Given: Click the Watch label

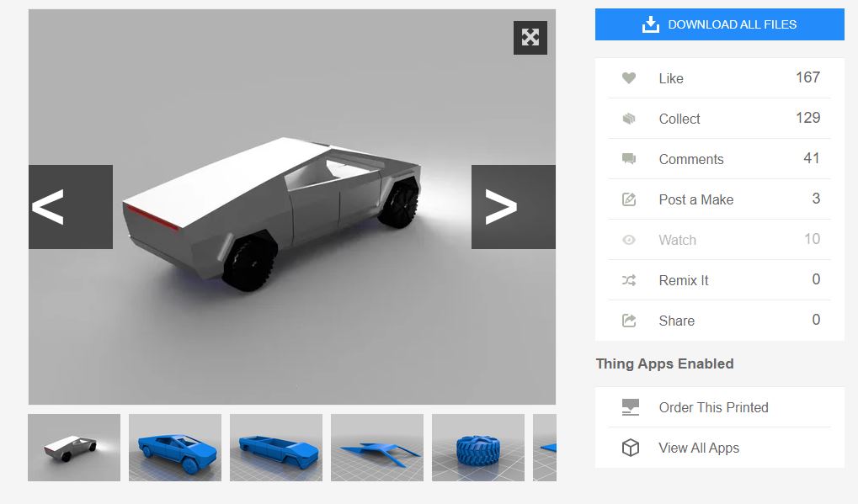Looking at the screenshot, I should coord(678,241).
